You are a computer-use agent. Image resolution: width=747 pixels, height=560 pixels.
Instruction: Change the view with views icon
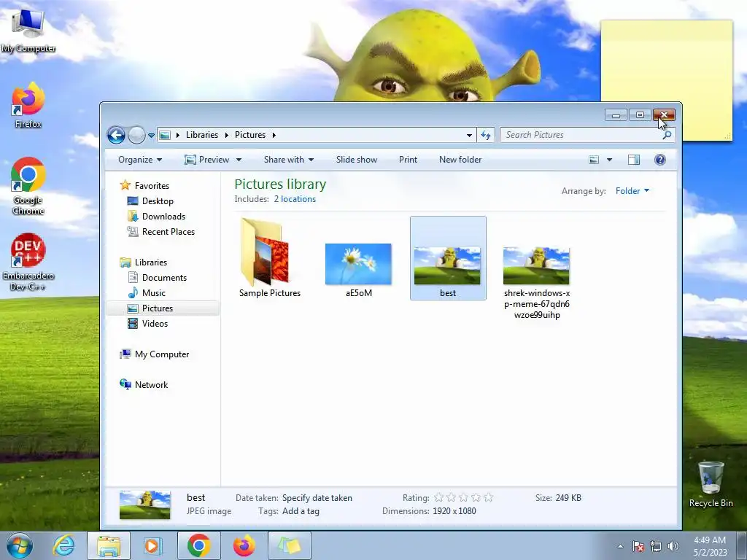[594, 160]
